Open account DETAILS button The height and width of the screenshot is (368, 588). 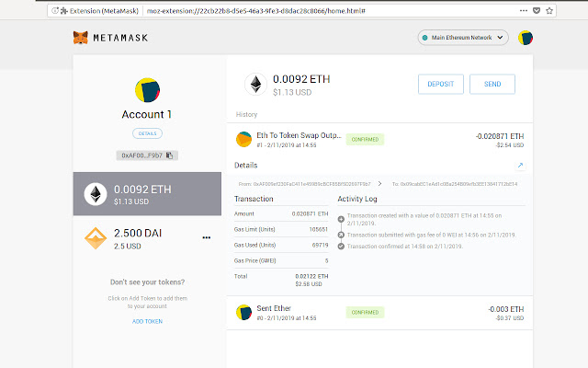148,133
